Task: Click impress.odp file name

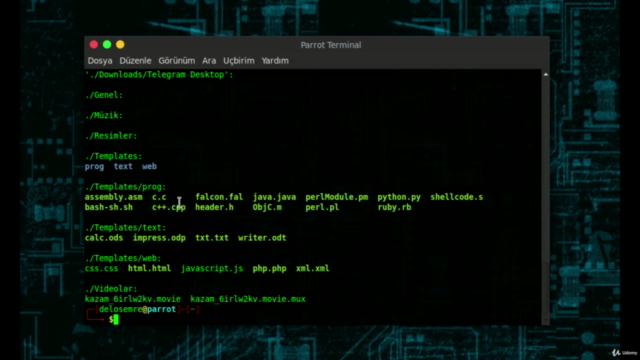Action: (x=159, y=238)
